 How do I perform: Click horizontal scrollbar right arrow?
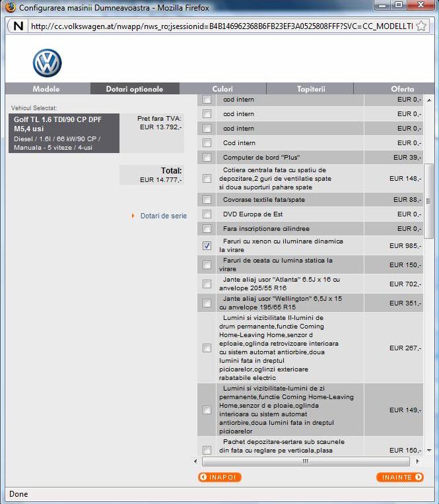417,461
